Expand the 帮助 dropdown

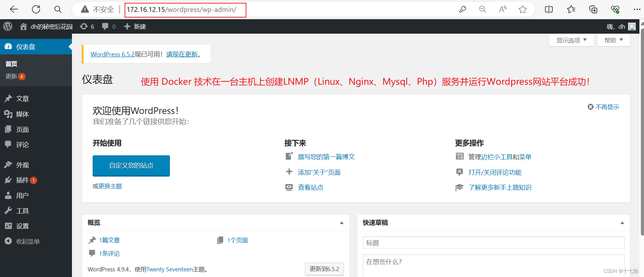coord(613,40)
